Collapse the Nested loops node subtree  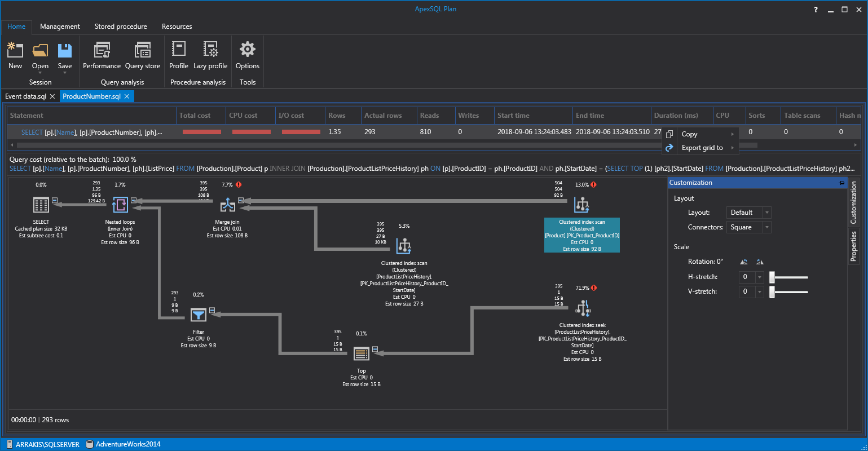point(134,200)
